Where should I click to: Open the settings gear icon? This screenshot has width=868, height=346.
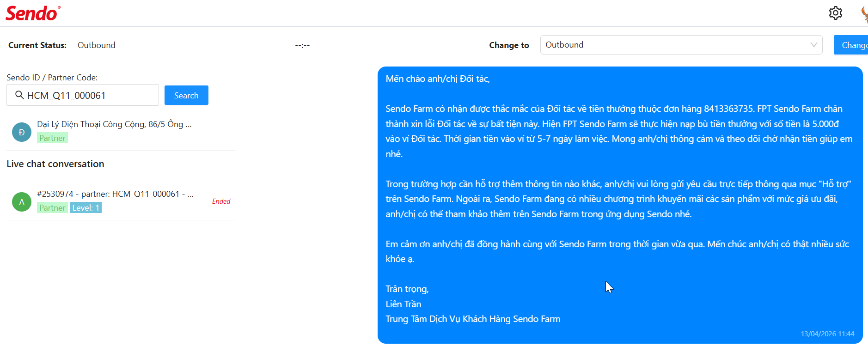pyautogui.click(x=835, y=13)
